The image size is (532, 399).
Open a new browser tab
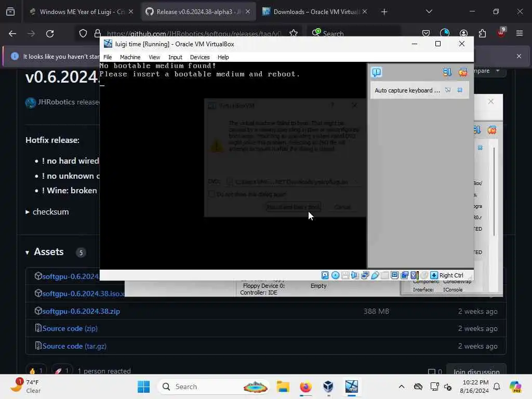(x=384, y=12)
